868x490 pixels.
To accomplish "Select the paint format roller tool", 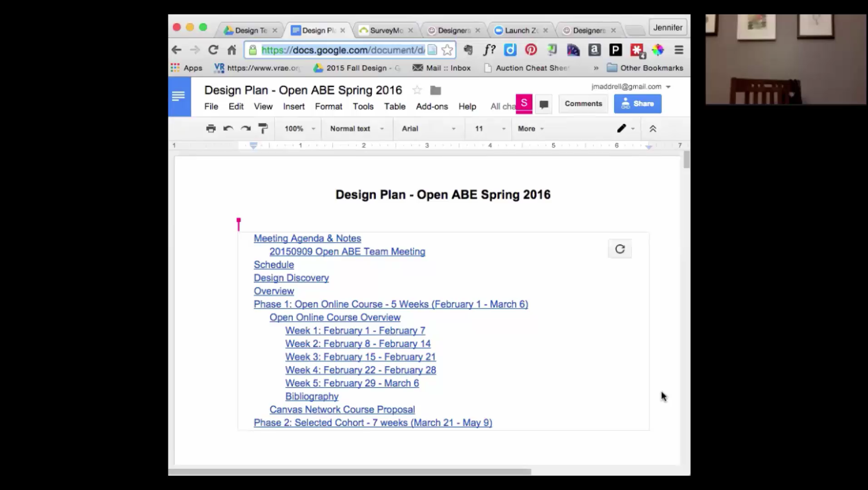I will 263,129.
